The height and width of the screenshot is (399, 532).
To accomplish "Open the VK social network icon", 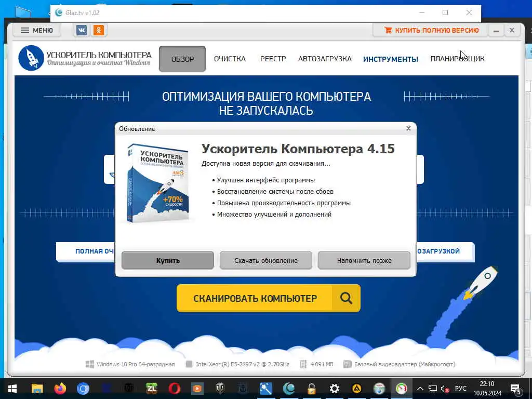I will click(82, 30).
